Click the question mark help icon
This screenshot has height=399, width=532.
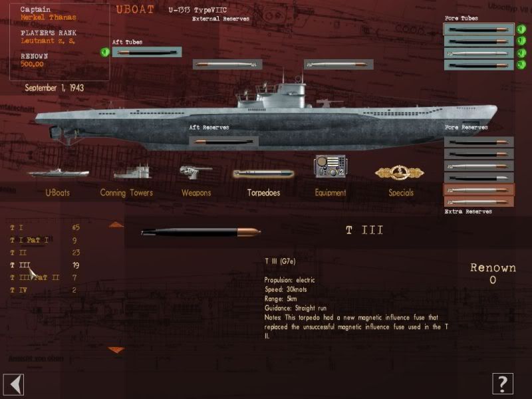click(503, 384)
